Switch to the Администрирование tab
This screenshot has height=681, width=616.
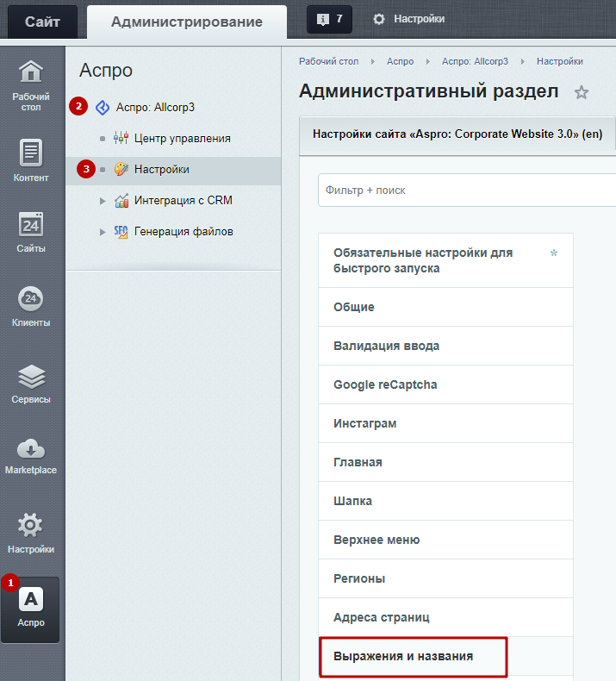click(x=187, y=22)
